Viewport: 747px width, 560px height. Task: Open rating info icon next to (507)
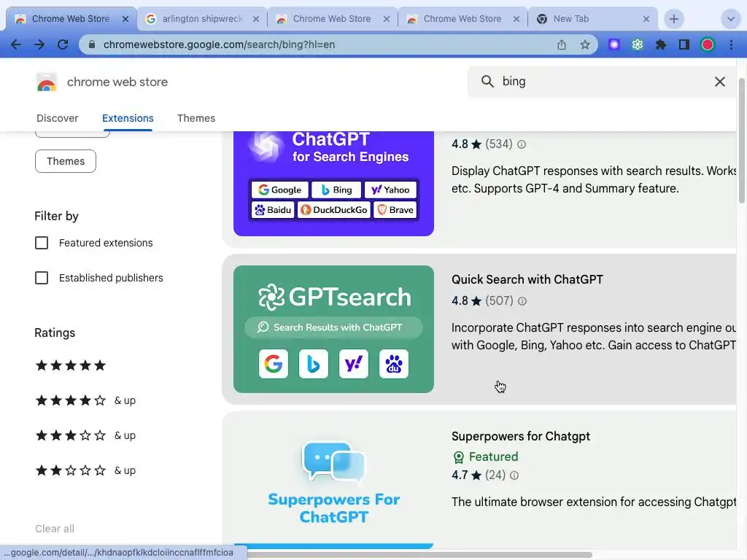[522, 301]
